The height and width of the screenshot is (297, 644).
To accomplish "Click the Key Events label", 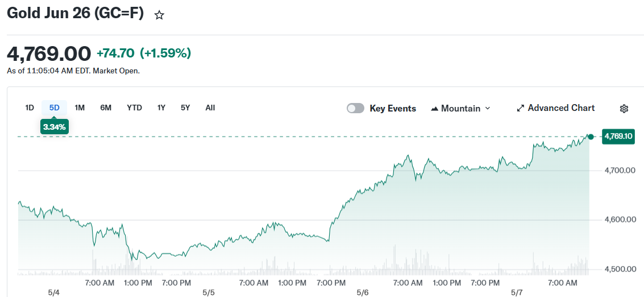I will 393,109.
